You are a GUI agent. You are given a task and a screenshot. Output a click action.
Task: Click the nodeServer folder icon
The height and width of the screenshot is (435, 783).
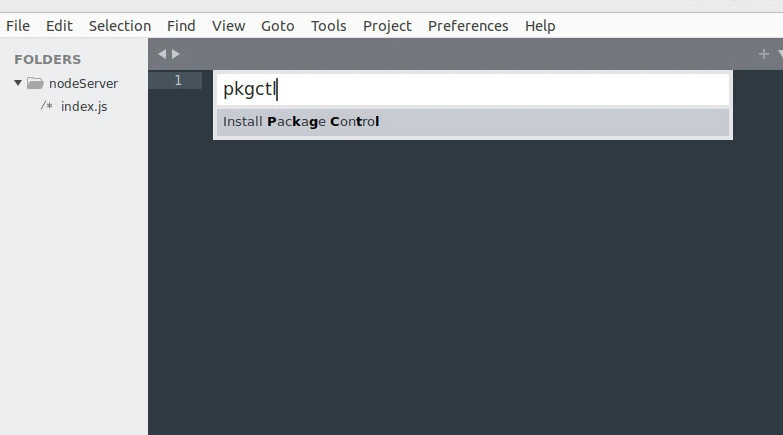coord(35,83)
